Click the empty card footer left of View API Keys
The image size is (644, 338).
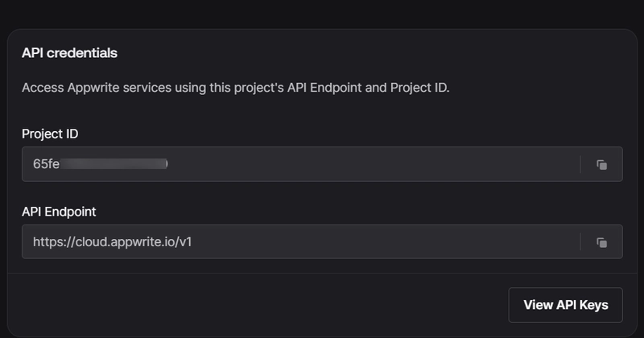[x=258, y=305]
